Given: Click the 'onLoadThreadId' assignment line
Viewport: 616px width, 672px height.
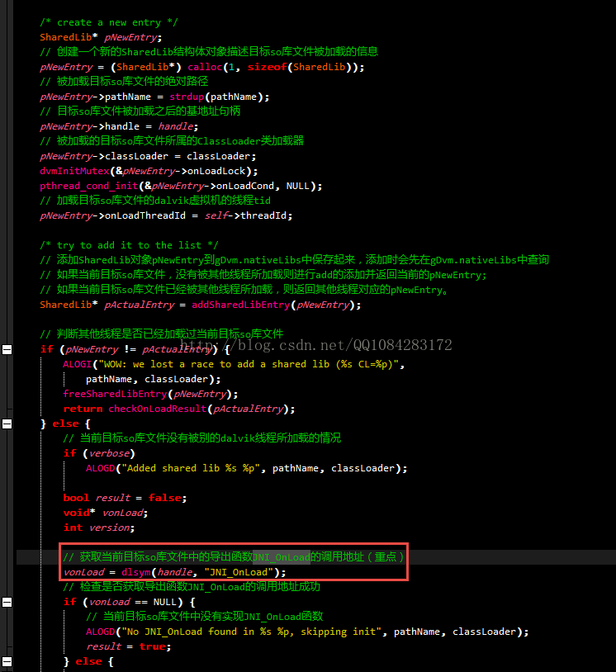Looking at the screenshot, I should 166,215.
